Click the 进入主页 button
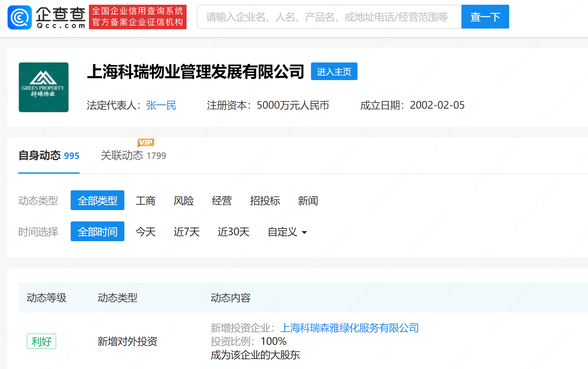 pyautogui.click(x=334, y=71)
